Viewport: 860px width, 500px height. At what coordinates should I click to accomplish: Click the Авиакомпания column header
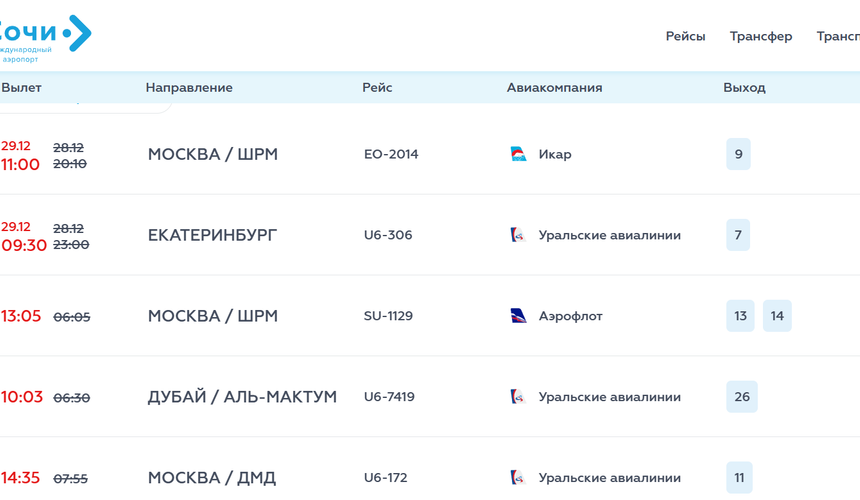click(555, 88)
